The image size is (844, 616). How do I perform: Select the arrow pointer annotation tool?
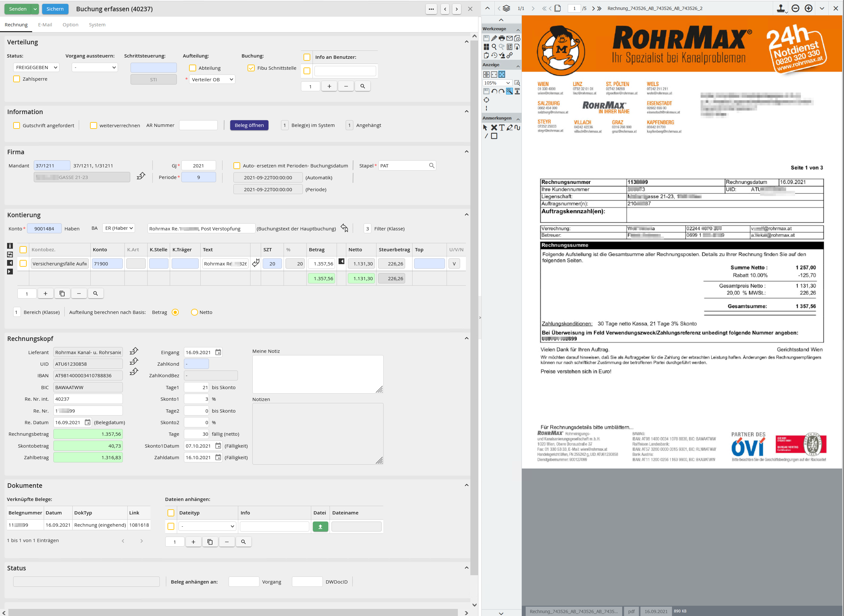click(485, 128)
